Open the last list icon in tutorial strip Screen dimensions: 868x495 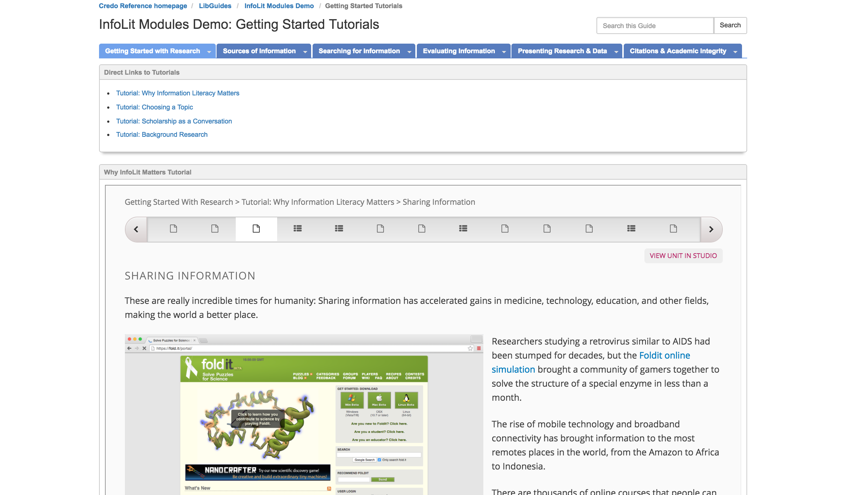[x=631, y=229]
